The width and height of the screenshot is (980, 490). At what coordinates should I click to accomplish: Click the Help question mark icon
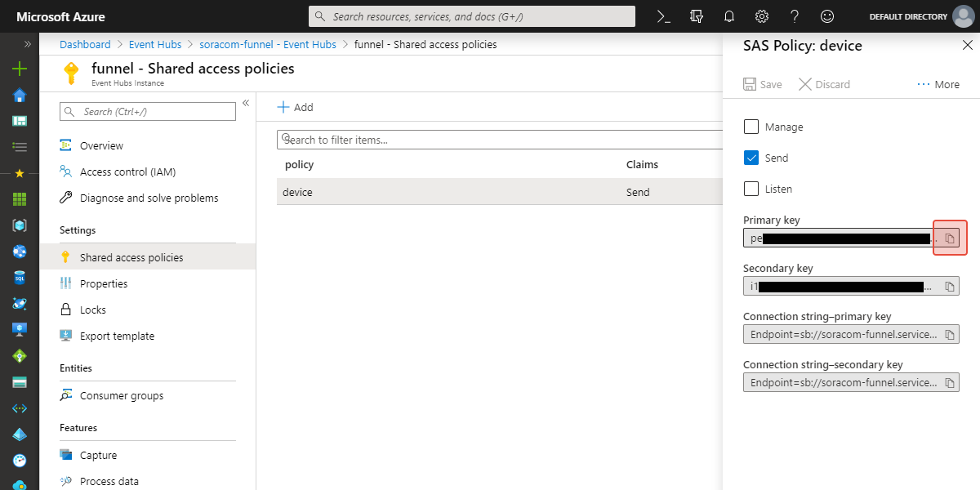(x=795, y=16)
